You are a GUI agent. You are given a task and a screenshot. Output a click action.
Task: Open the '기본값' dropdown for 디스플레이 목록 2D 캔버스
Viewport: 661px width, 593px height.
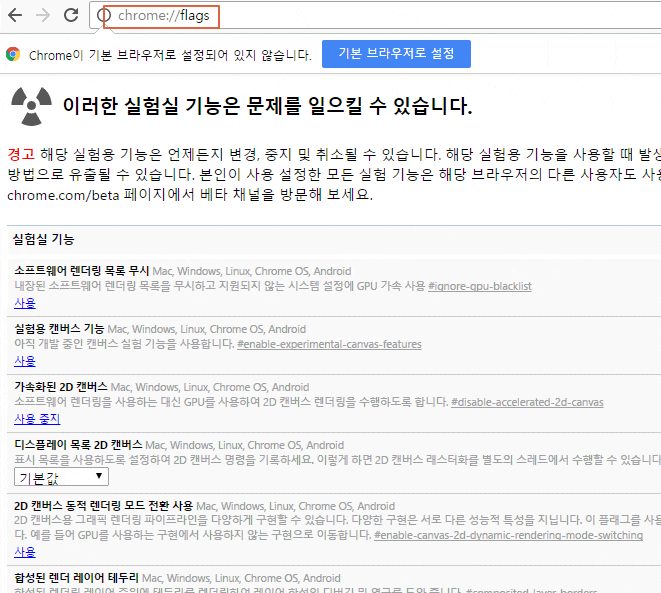[x=62, y=477]
